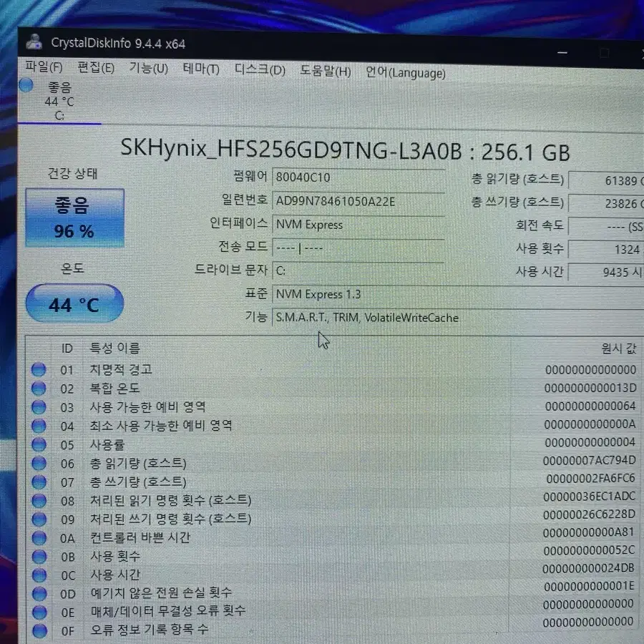Click status icon for row 06 총 읽기량
This screenshot has height=644, width=644.
39,463
